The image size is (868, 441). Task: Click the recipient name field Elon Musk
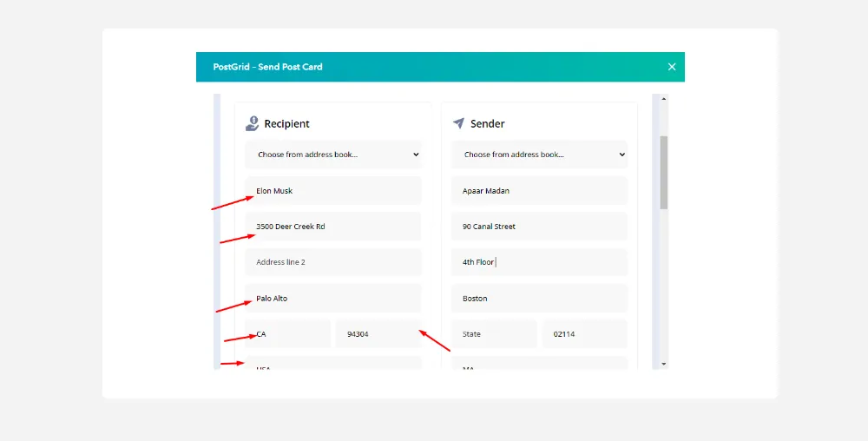[x=333, y=191]
